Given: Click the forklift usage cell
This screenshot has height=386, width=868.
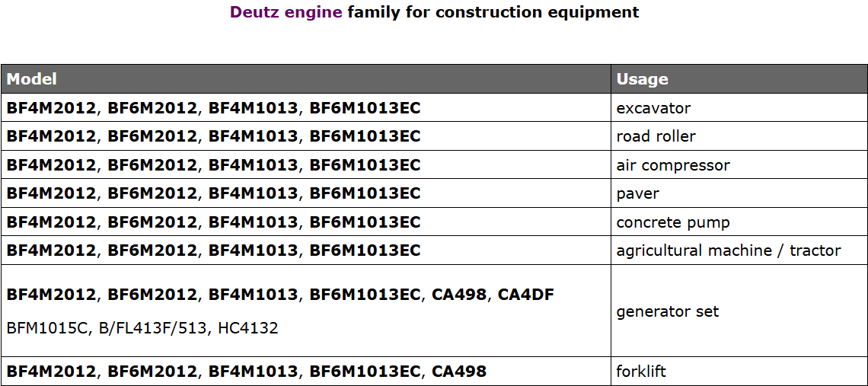Looking at the screenshot, I should (739, 371).
